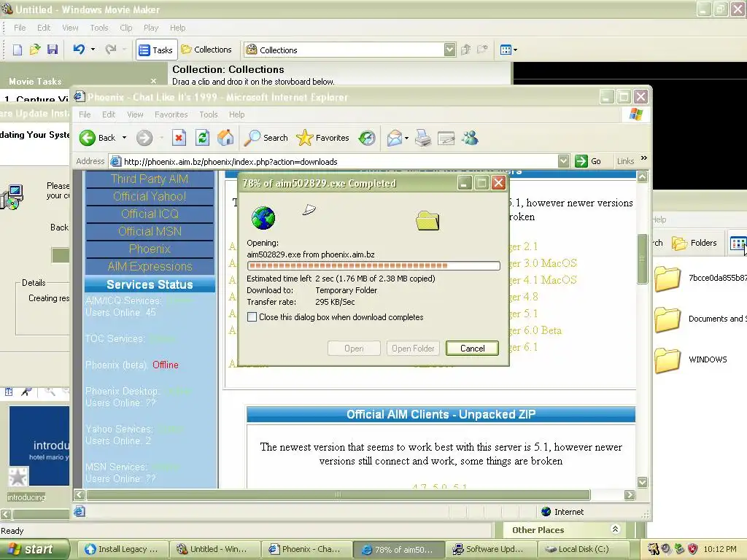Select the WINDOWS folder in Local Disk window
Image resolution: width=747 pixels, height=560 pixels.
pos(691,359)
